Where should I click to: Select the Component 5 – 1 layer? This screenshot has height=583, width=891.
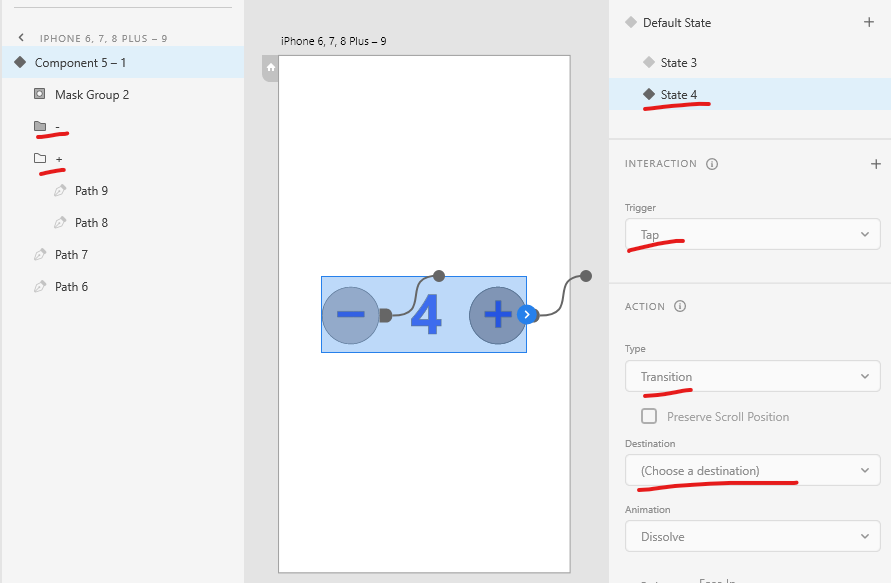(123, 63)
